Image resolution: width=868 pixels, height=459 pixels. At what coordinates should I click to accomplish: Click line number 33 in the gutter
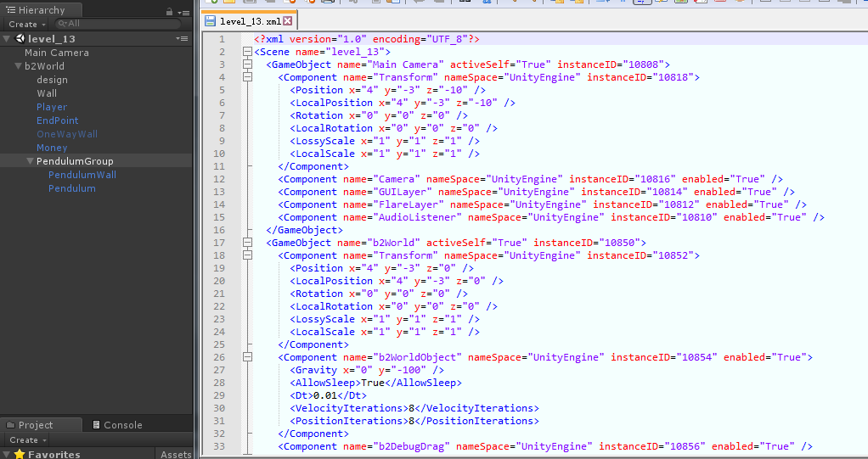pyautogui.click(x=218, y=445)
